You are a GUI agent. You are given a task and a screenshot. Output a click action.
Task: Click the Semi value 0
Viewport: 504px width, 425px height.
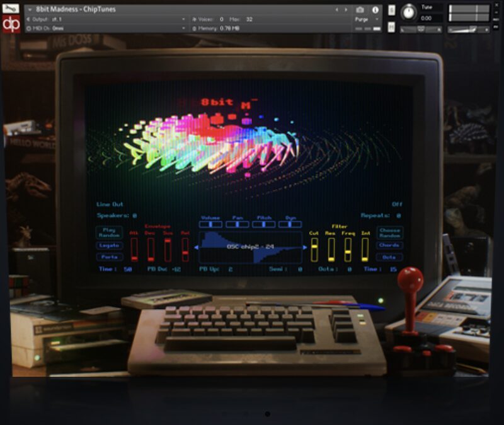(x=300, y=269)
